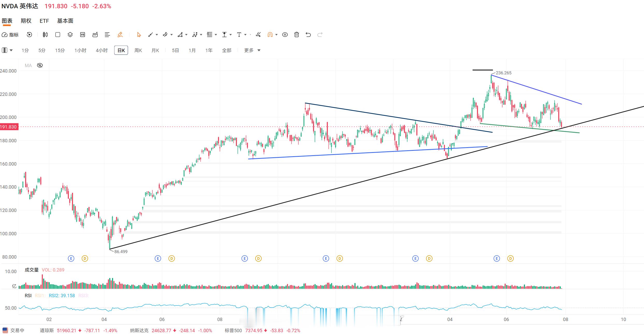Switch to the 1分 timeframe
644x334 pixels.
coord(25,50)
